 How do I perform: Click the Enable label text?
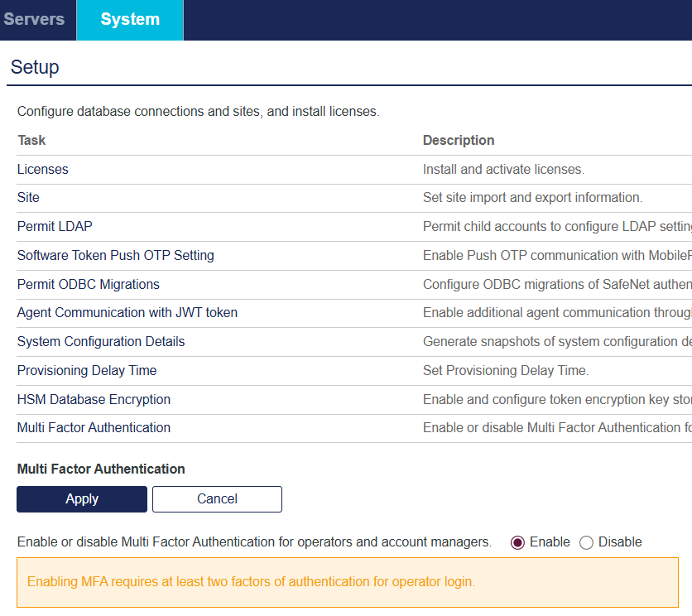(x=550, y=542)
